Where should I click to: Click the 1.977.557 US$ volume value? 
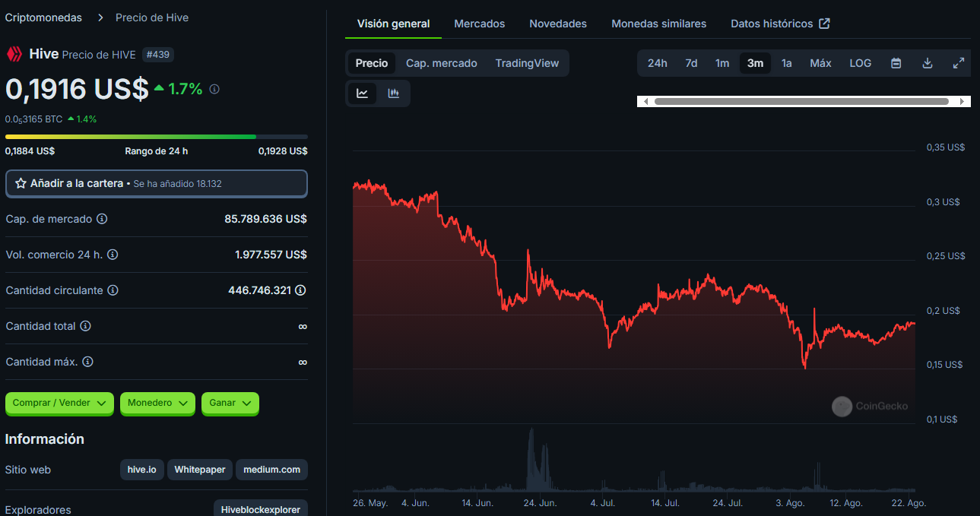271,255
